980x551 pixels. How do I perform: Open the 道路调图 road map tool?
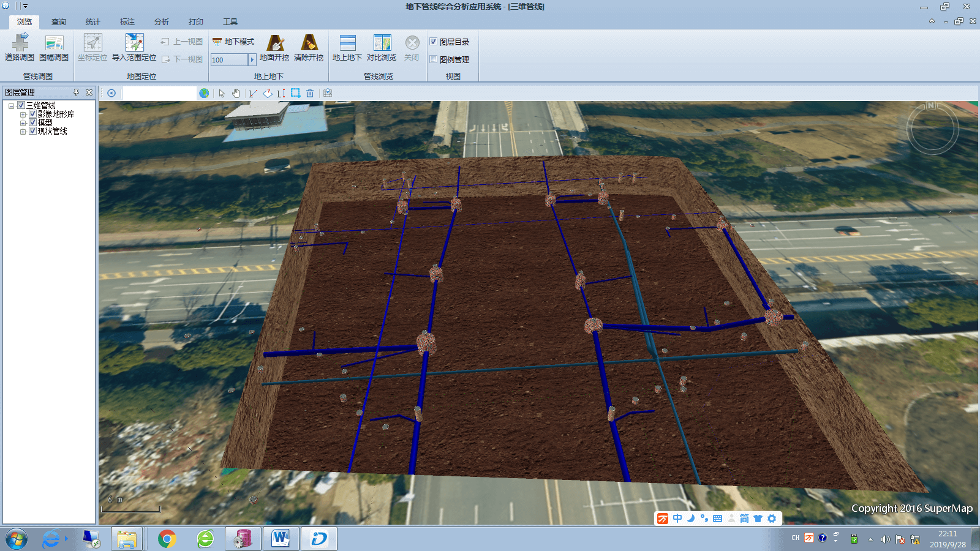[20, 47]
